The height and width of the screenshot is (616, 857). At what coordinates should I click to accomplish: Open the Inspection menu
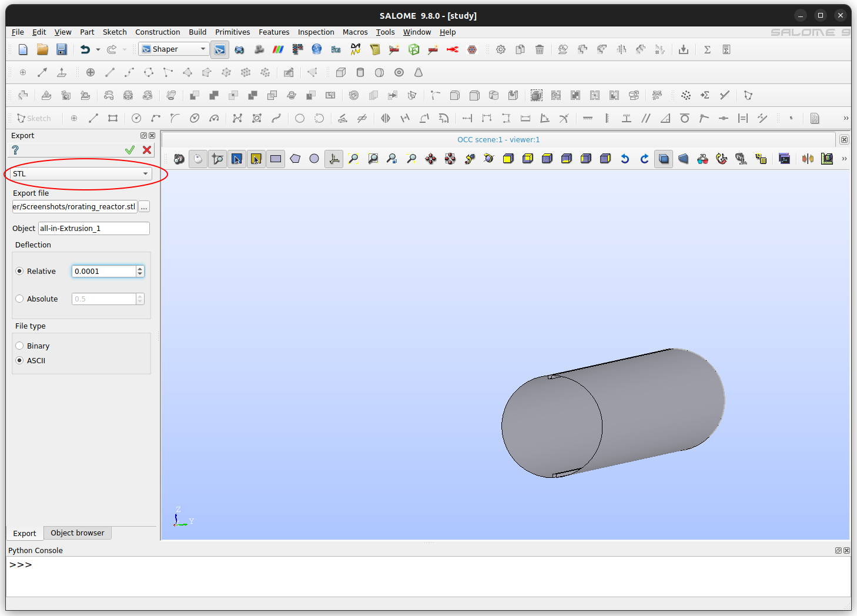(x=316, y=32)
